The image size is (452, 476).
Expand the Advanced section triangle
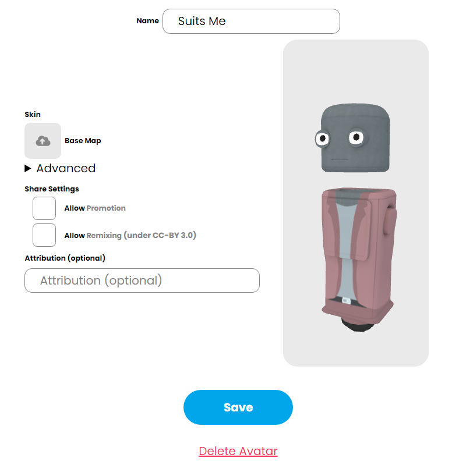point(28,169)
